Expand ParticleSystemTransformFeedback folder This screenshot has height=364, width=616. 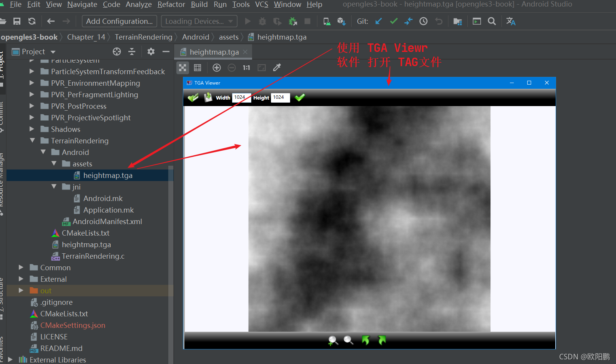tap(32, 71)
